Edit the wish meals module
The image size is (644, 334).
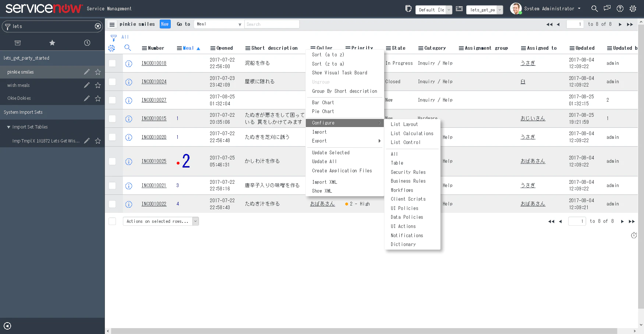[87, 85]
